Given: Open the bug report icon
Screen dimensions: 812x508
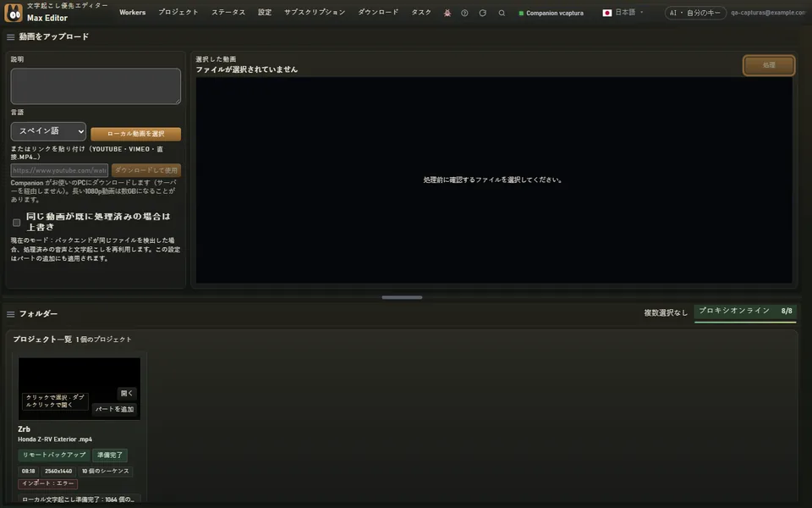Looking at the screenshot, I should pos(447,13).
